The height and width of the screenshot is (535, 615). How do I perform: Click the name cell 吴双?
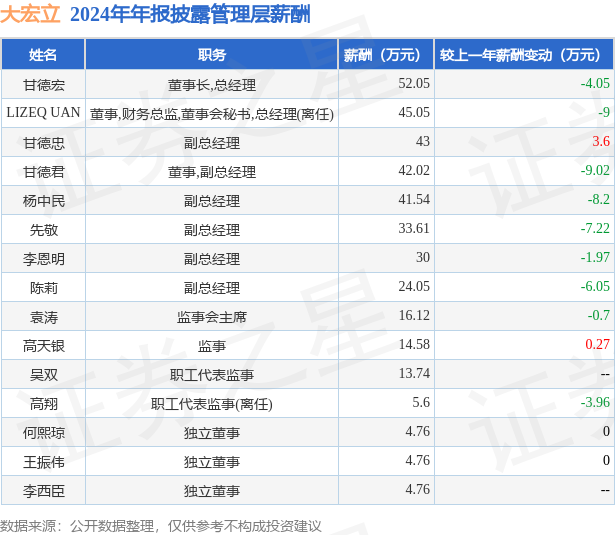(44, 375)
